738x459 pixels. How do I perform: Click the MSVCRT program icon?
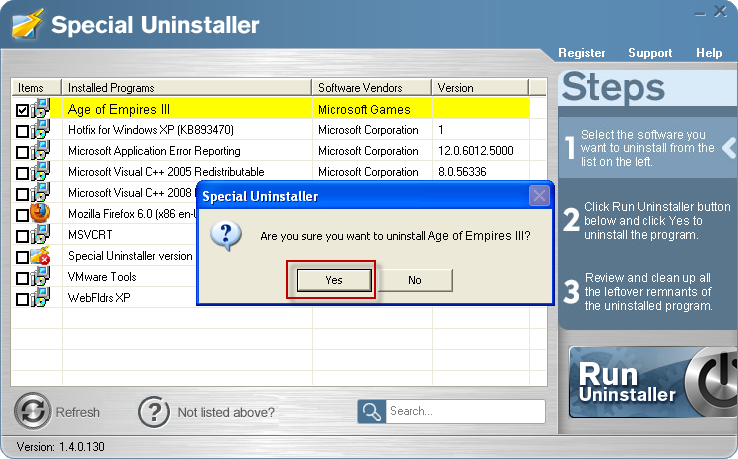40,234
